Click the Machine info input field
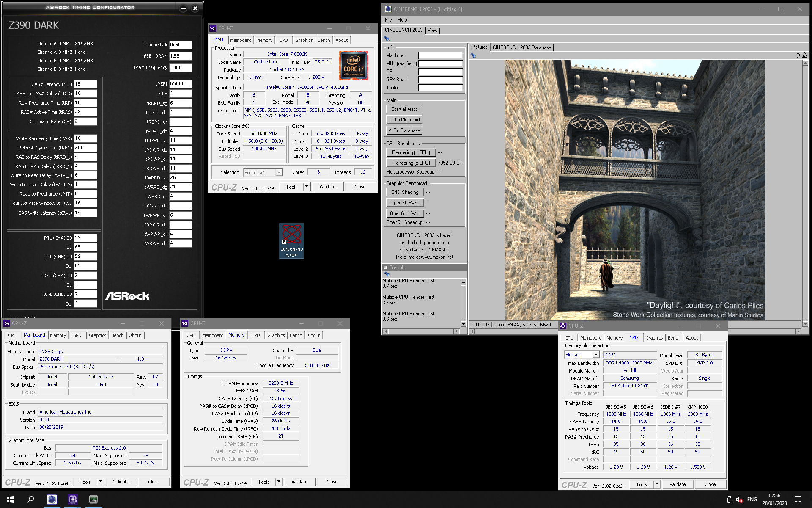 440,55
